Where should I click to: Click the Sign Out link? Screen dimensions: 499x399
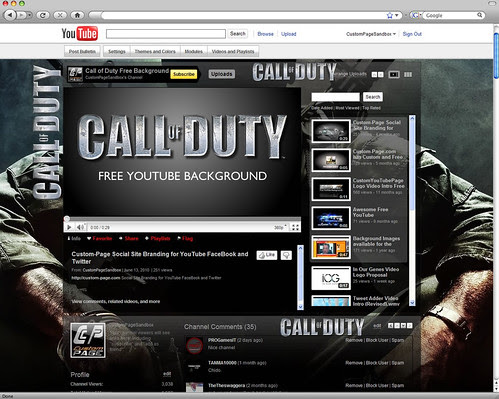(412, 34)
